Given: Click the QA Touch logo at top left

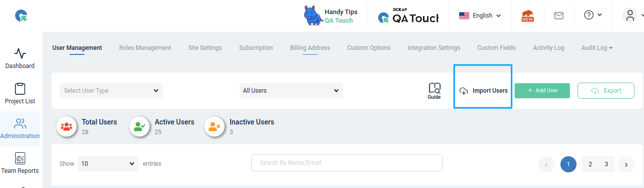Looking at the screenshot, I should click(21, 16).
